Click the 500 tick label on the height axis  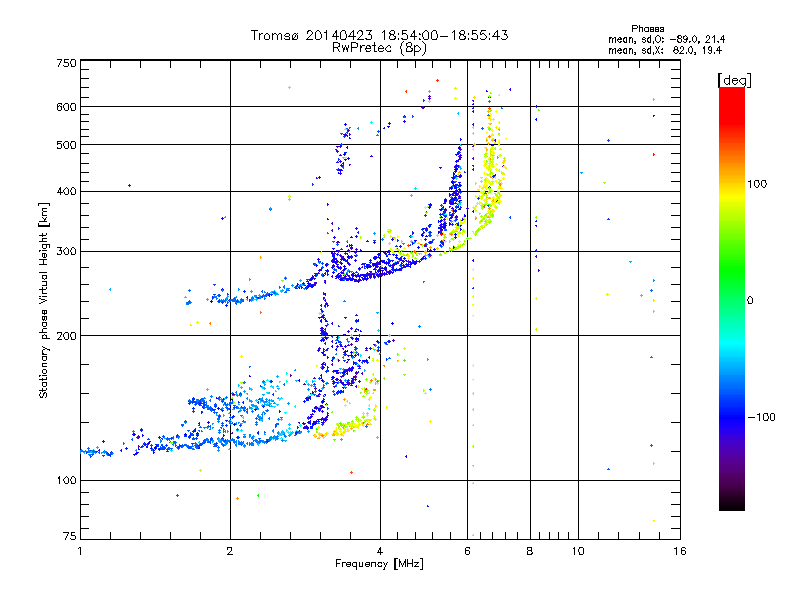[x=66, y=145]
